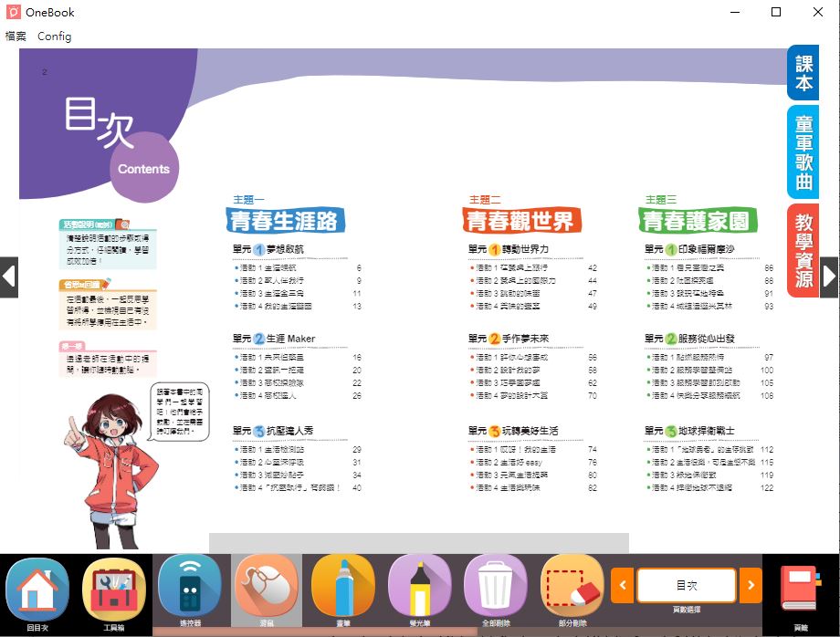Go to the previous page with left edge arrow
Viewport: 840px width, 637px height.
tap(9, 277)
